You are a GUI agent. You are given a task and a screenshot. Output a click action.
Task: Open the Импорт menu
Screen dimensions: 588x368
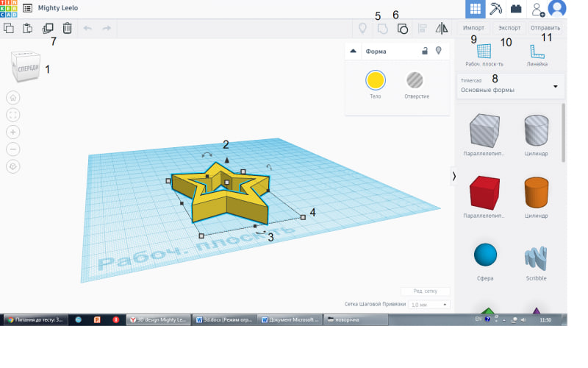(473, 28)
